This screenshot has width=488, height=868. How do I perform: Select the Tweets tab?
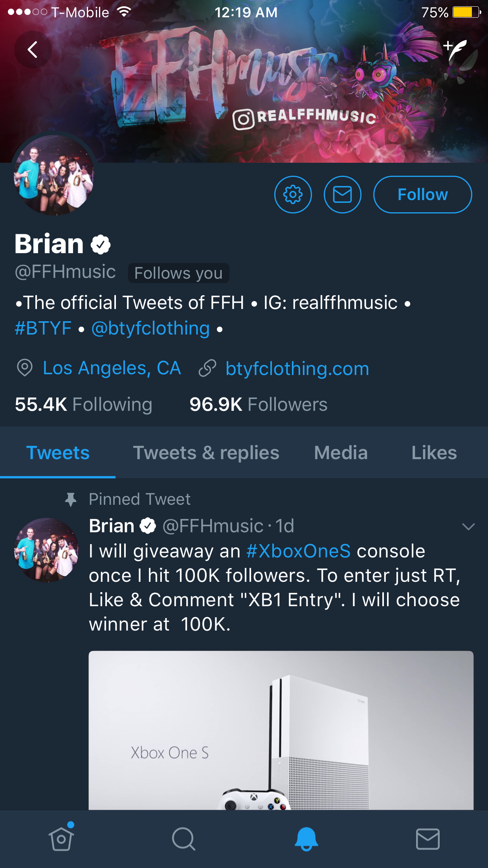pyautogui.click(x=58, y=453)
